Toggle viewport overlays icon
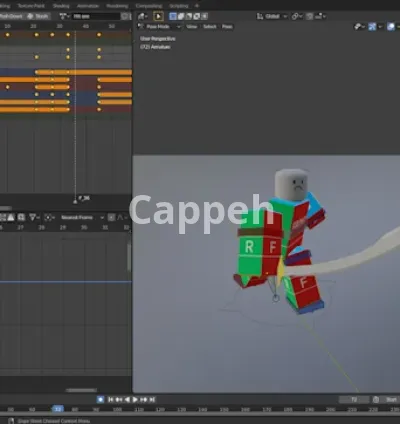 [x=391, y=26]
